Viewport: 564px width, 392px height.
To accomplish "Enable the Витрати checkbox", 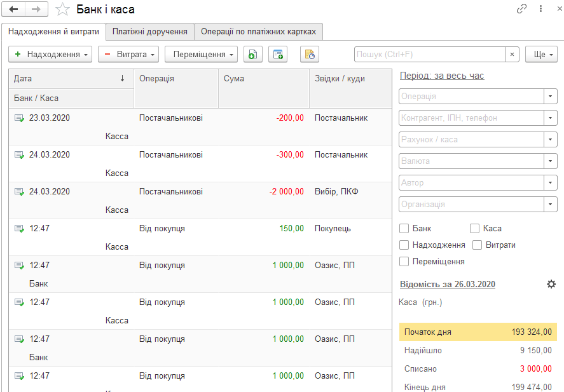I will point(478,245).
